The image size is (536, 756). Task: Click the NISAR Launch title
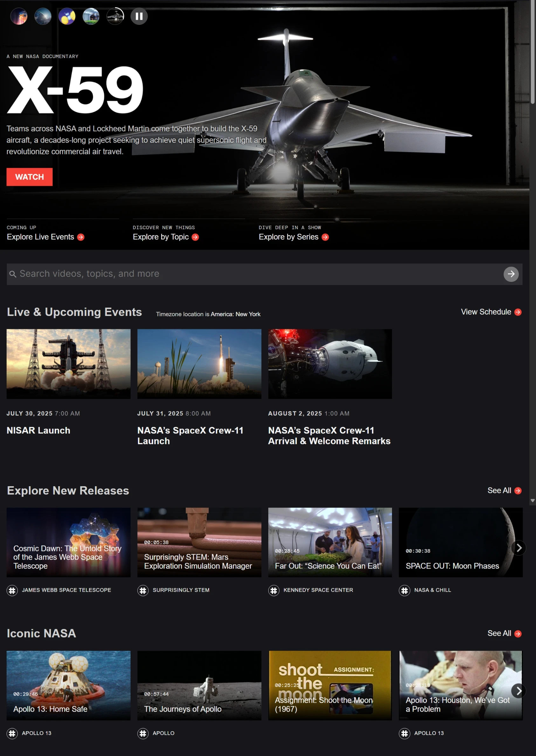38,431
